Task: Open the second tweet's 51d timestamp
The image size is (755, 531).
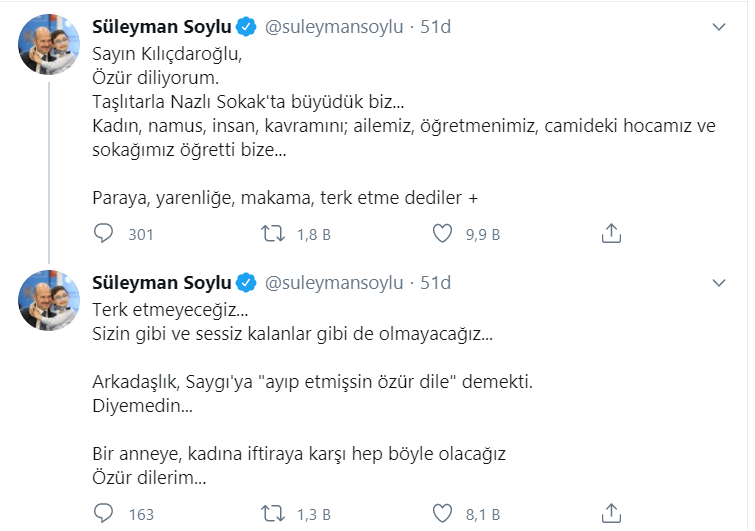Action: click(x=435, y=281)
